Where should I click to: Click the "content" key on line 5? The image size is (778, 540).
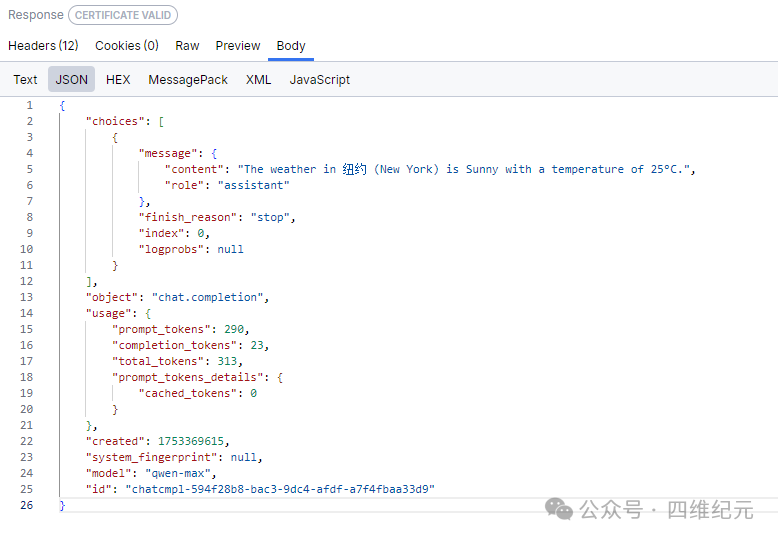pyautogui.click(x=194, y=169)
